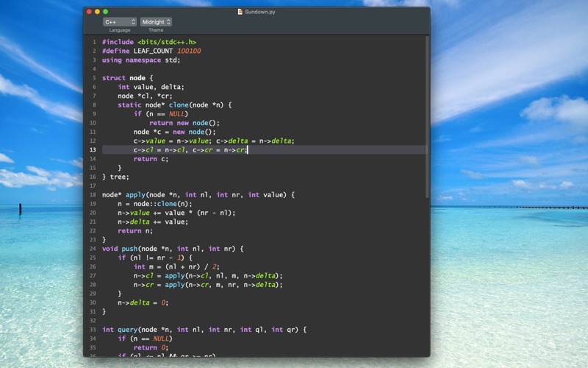The image size is (588, 368).
Task: Click on 'struct node {' line
Action: [127, 78]
